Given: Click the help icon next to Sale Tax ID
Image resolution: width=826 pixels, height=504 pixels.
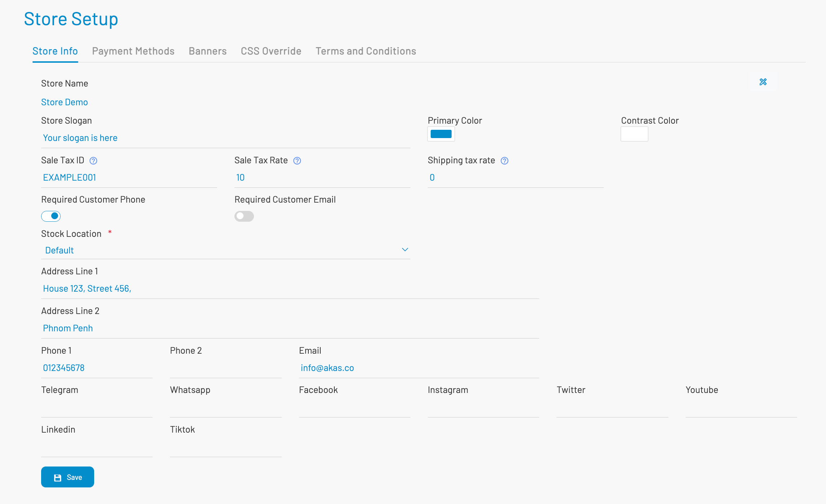Looking at the screenshot, I should tap(93, 161).
